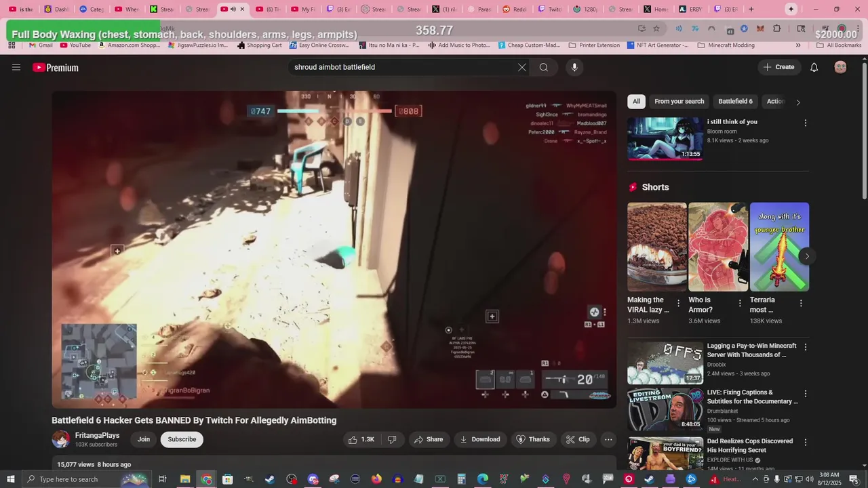Show hidden system tray icons
Viewport: 868px width, 488px height.
click(755, 479)
